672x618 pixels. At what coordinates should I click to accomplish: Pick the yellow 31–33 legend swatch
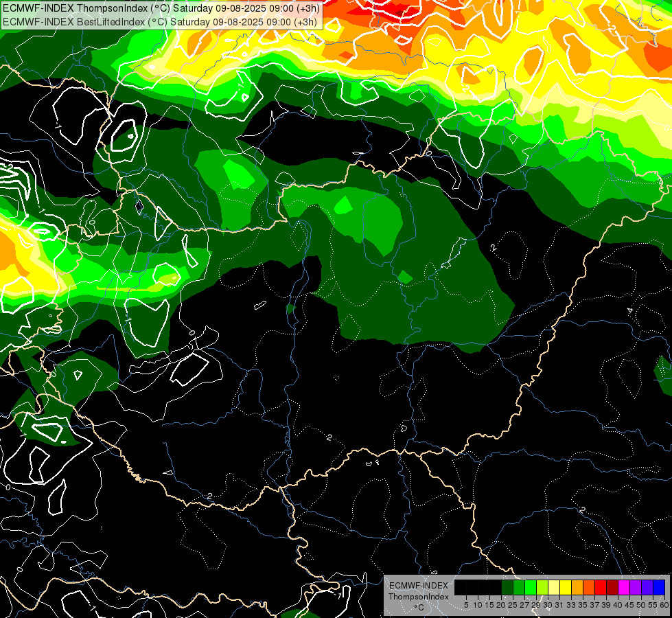click(x=565, y=588)
